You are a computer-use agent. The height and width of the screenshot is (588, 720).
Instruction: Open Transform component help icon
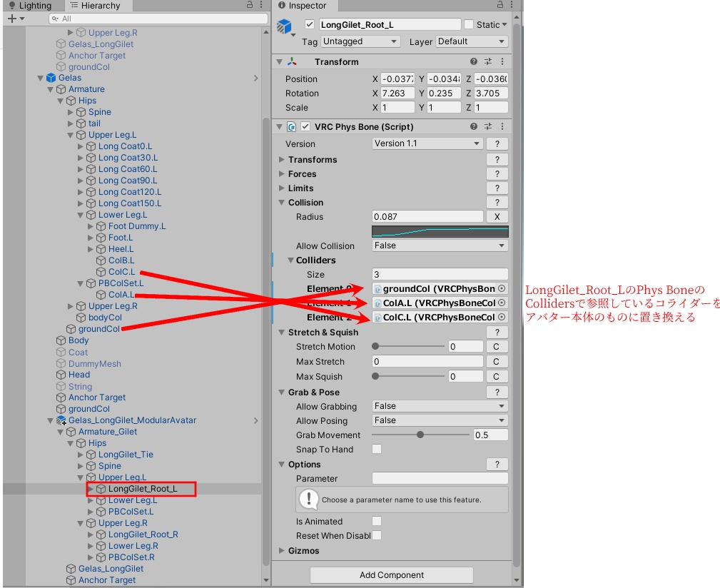click(474, 61)
